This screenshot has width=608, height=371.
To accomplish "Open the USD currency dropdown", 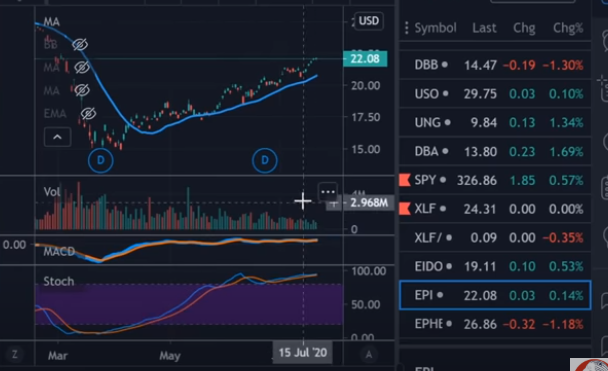I will [368, 21].
